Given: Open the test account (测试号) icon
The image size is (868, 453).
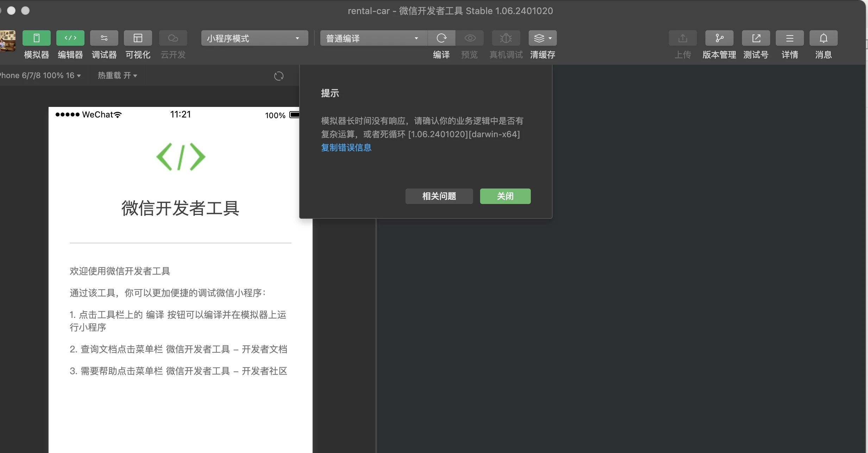Looking at the screenshot, I should click(756, 38).
